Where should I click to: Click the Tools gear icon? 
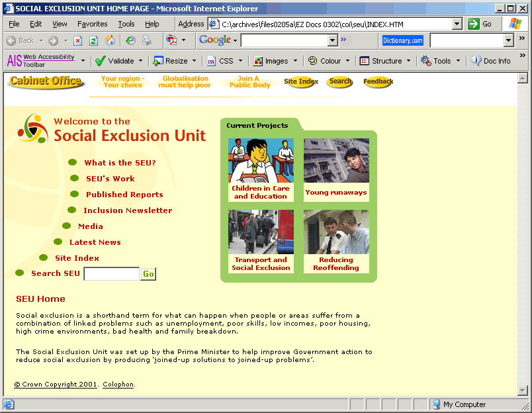pos(426,61)
